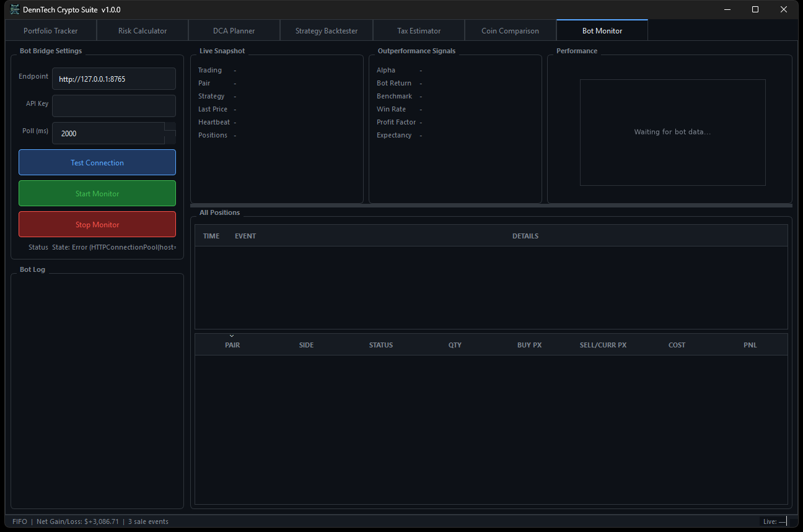Switch to the Coin Comparison tab
803x532 pixels.
[x=510, y=30]
